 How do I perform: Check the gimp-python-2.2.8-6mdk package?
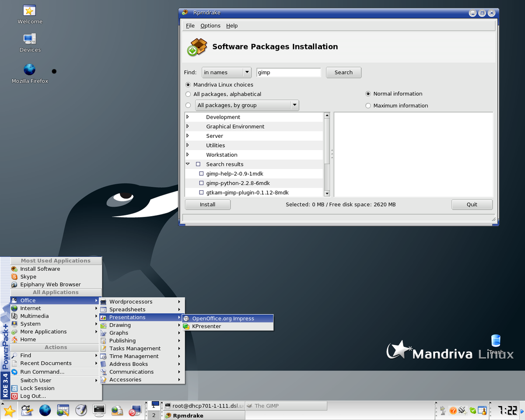coord(201,183)
